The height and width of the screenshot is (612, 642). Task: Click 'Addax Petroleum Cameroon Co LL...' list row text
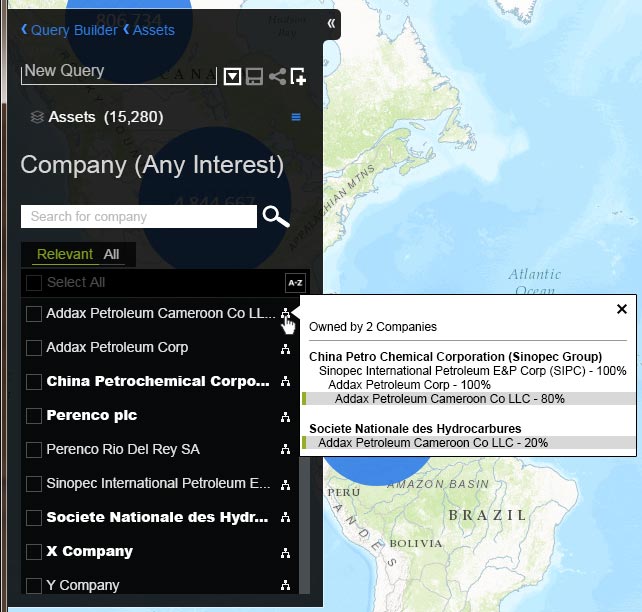[161, 313]
